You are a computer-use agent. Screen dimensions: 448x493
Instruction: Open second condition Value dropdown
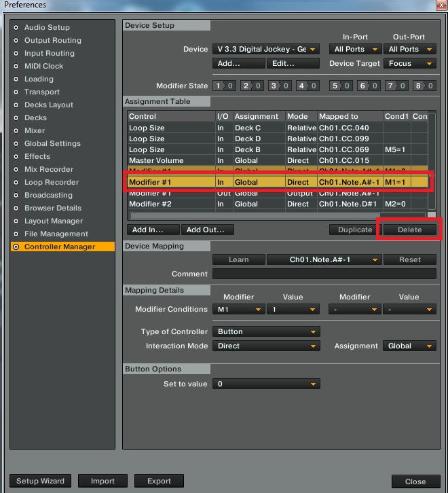click(409, 310)
